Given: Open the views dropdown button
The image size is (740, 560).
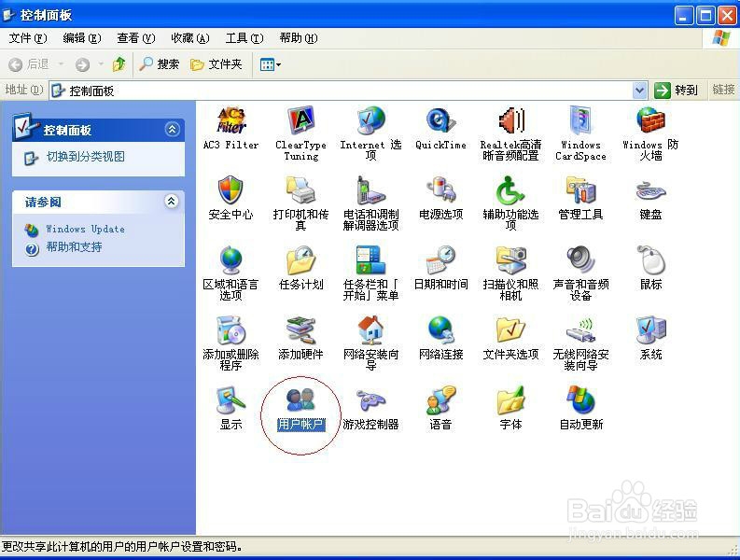Looking at the screenshot, I should pyautogui.click(x=271, y=64).
